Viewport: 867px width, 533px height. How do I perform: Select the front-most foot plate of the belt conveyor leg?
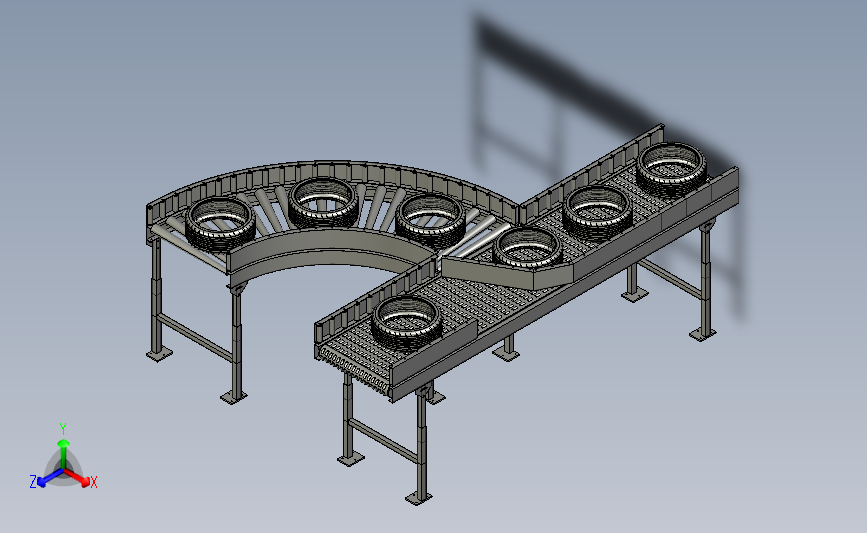tap(419, 499)
